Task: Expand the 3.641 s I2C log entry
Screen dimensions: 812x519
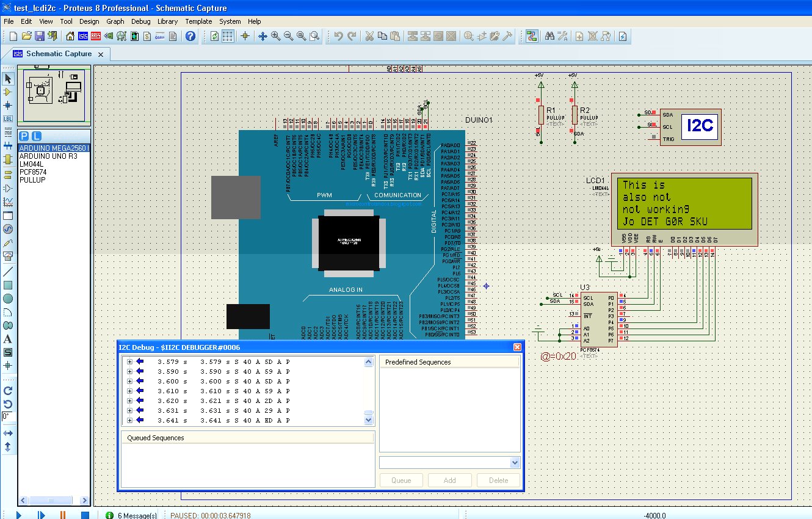Action: [x=129, y=420]
